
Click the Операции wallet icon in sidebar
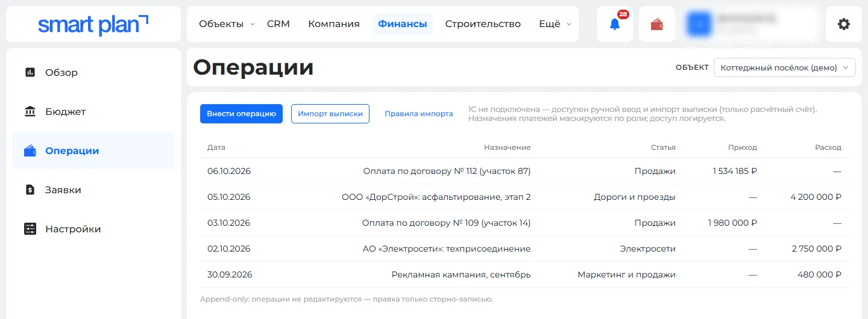pos(30,150)
